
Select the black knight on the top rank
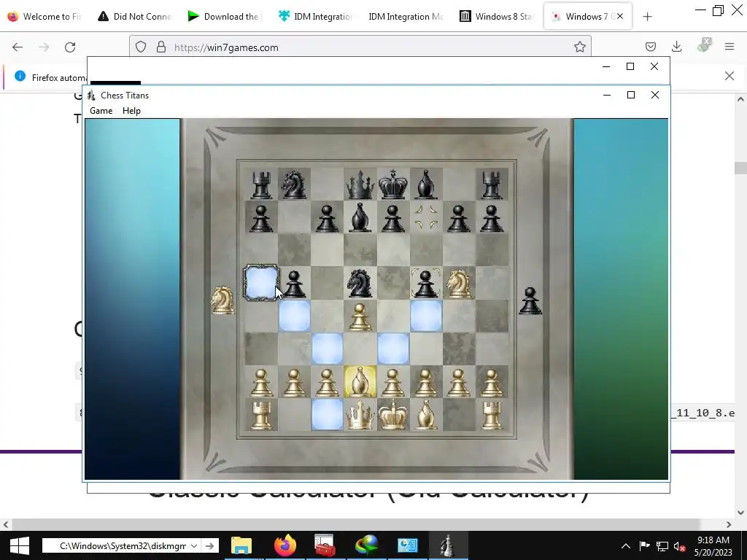(x=293, y=184)
